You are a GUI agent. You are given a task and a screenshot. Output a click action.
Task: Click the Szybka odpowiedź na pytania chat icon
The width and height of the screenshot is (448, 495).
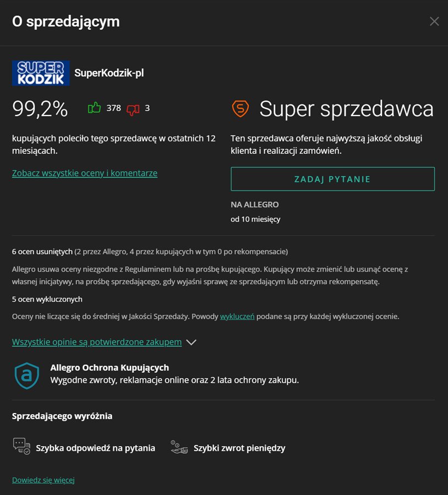[x=21, y=446]
